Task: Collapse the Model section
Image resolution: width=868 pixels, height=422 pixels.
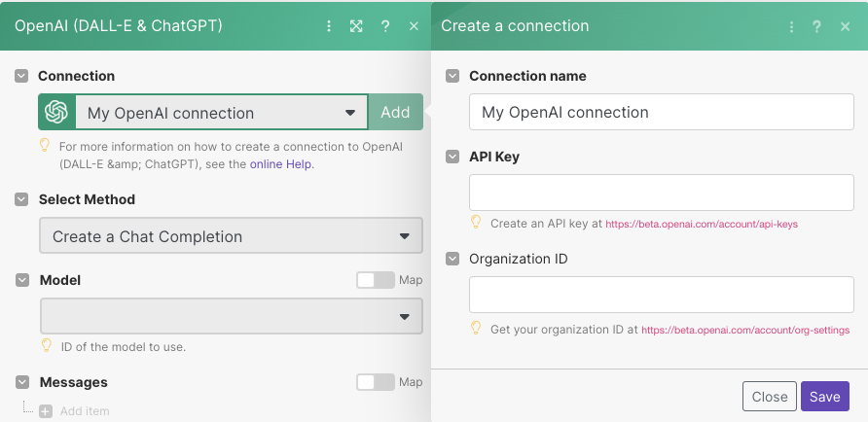Action: coord(21,280)
